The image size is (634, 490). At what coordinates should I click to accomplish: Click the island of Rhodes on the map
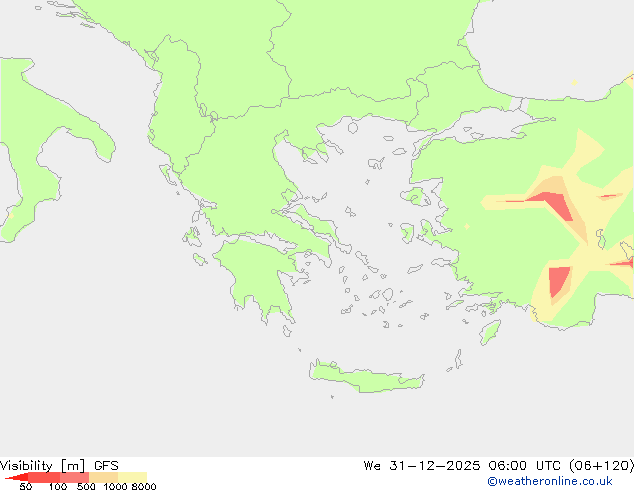(x=490, y=332)
